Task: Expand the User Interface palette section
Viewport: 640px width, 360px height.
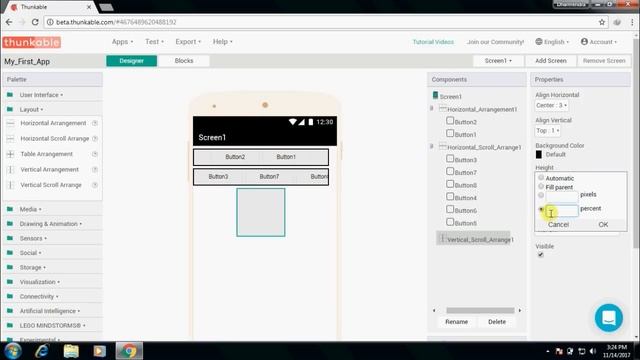Action: coord(41,95)
